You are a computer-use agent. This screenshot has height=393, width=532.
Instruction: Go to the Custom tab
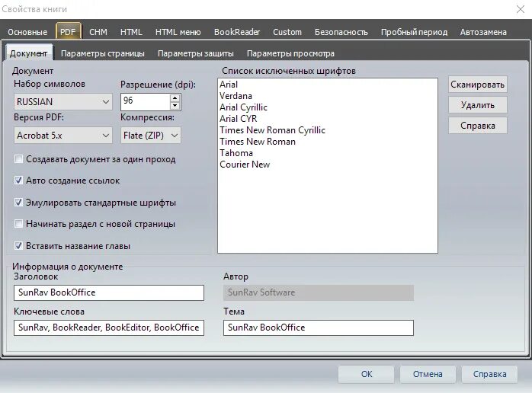(287, 32)
